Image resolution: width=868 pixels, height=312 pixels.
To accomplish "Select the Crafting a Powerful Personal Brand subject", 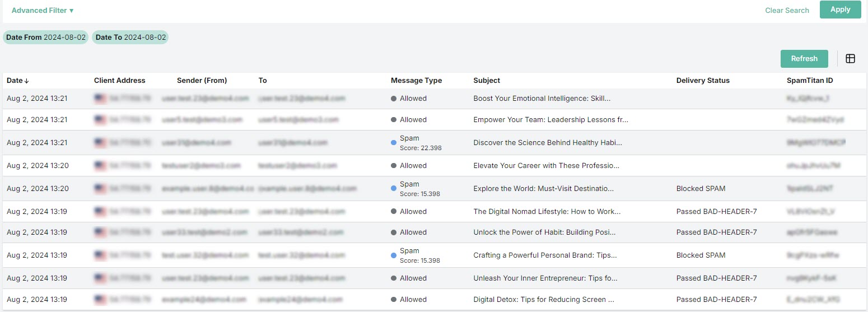I will 545,255.
